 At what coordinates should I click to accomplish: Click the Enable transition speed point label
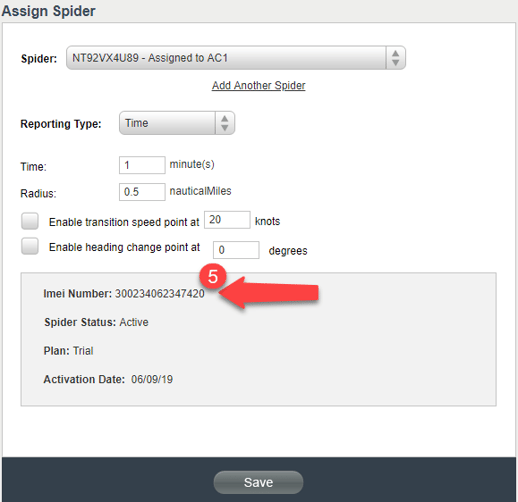124,222
